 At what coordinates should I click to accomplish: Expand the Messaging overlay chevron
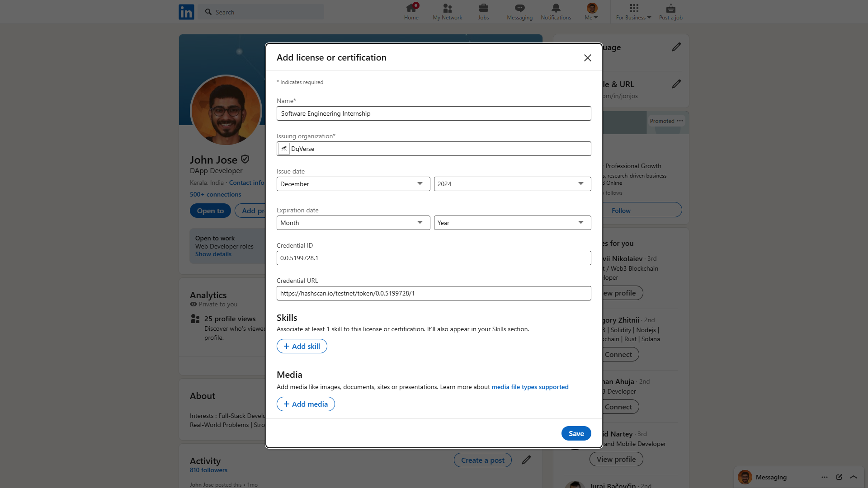(854, 477)
